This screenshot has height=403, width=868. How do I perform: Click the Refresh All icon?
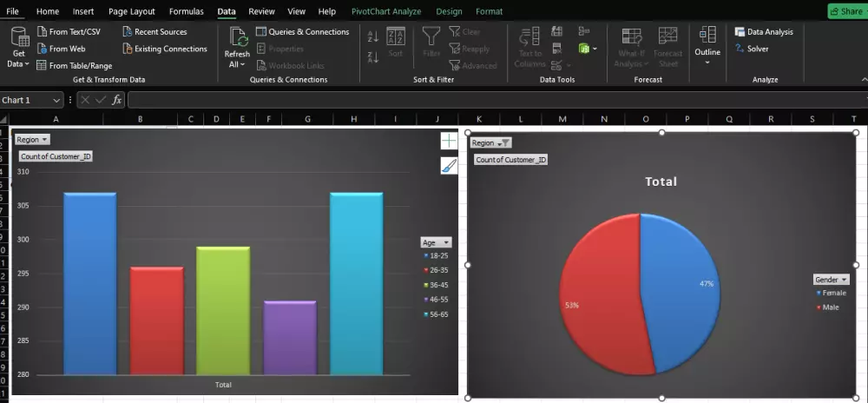tap(237, 37)
